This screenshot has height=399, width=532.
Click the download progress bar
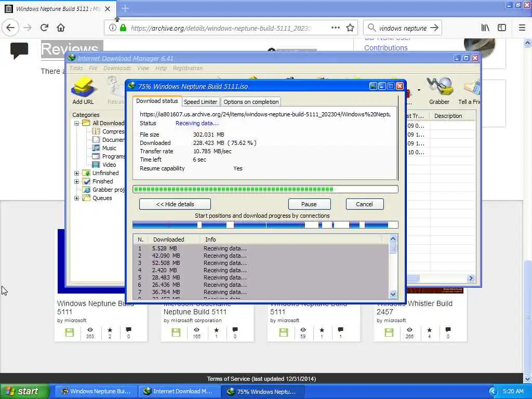coord(265,189)
